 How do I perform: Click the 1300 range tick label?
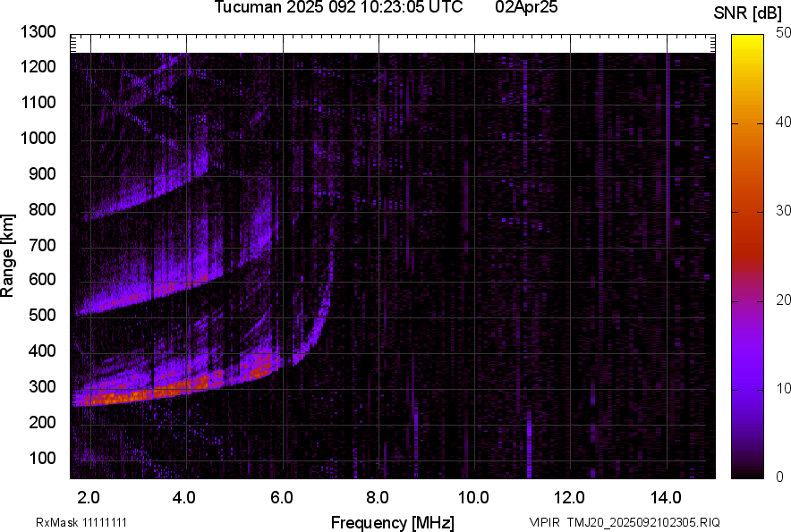(38, 32)
